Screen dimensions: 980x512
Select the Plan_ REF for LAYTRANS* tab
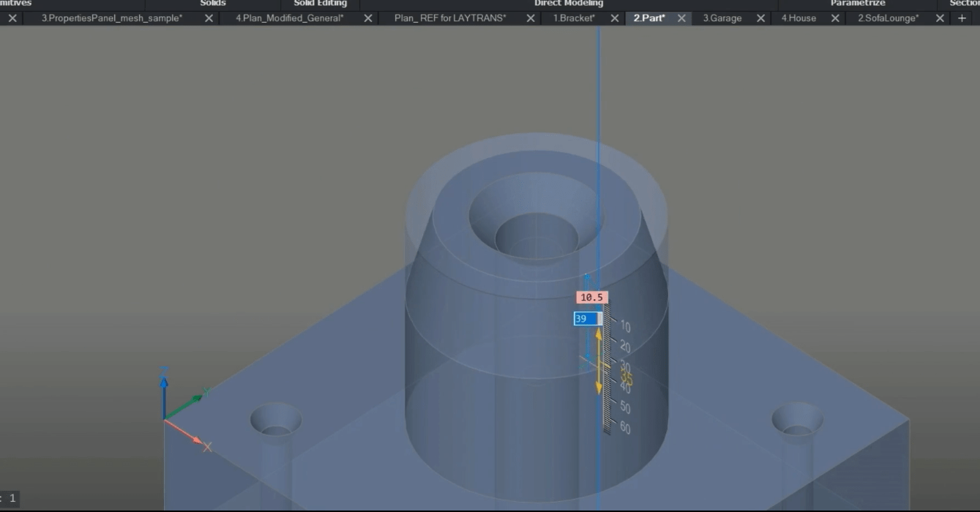point(450,18)
